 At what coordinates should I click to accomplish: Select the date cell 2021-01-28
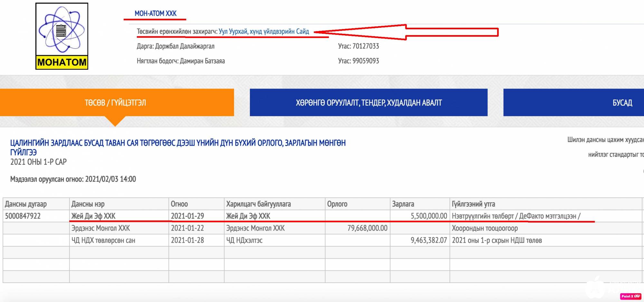pos(196,241)
